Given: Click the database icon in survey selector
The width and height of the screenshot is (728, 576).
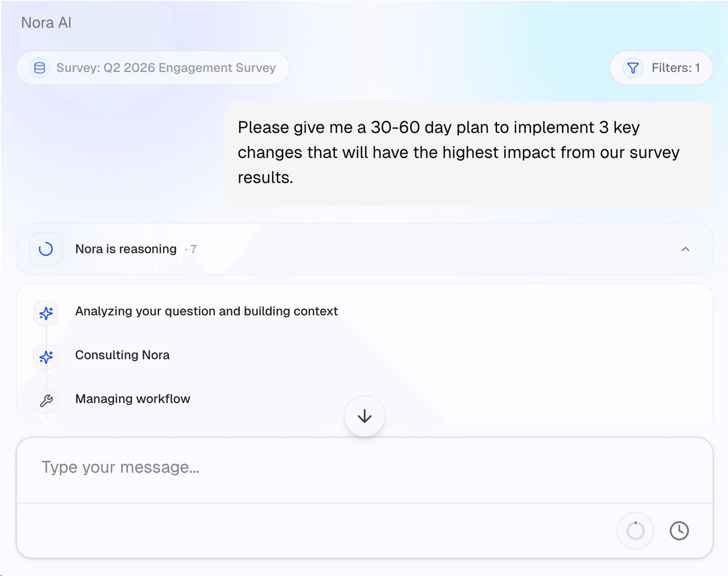Looking at the screenshot, I should point(39,68).
